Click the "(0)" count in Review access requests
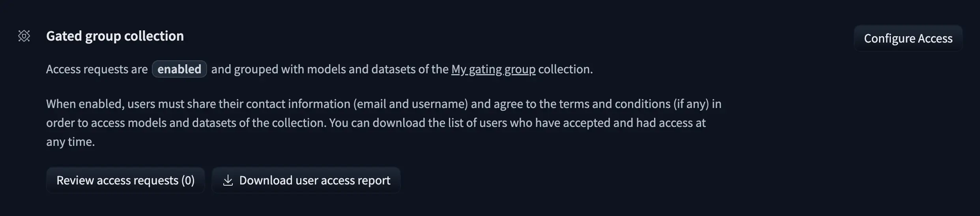This screenshot has width=980, height=216. click(x=188, y=181)
